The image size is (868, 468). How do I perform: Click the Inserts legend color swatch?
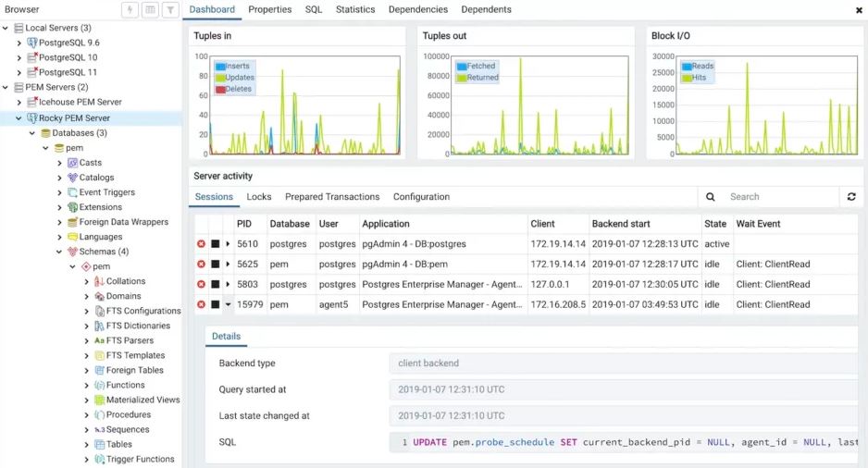click(x=220, y=67)
